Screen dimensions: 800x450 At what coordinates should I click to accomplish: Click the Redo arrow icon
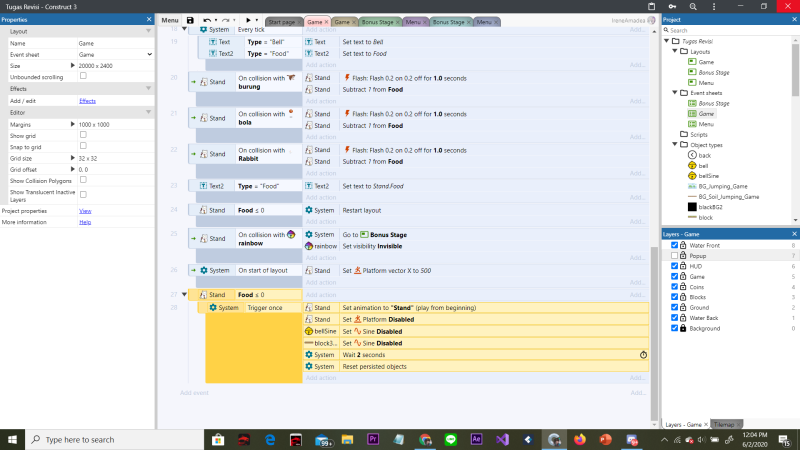[226, 20]
